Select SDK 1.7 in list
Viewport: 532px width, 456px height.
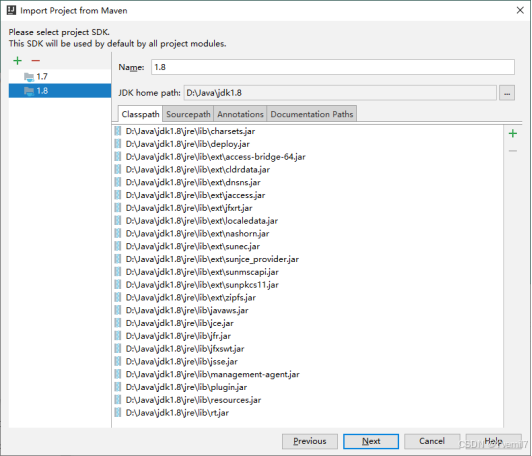click(x=60, y=77)
